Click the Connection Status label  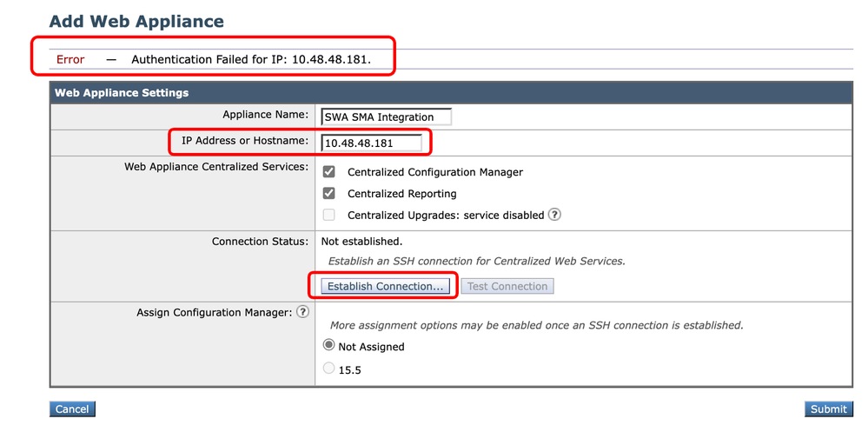click(260, 241)
